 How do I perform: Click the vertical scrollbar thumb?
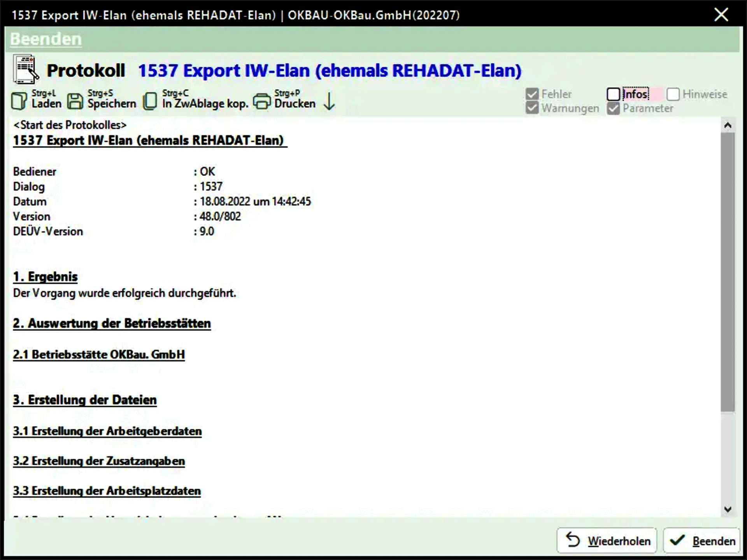tap(728, 272)
